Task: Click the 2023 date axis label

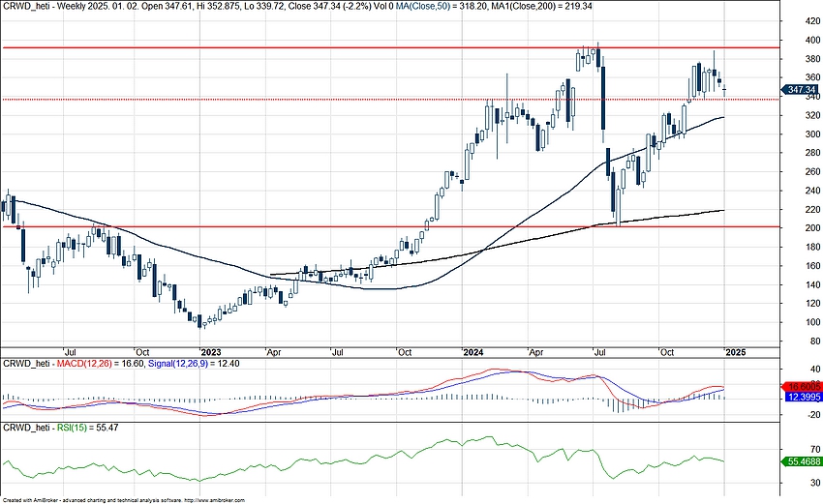Action: pos(211,352)
